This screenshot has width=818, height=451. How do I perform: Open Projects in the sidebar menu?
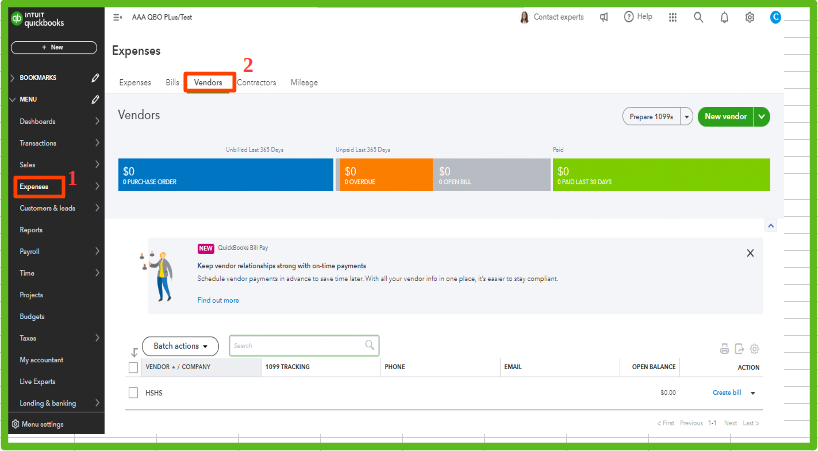coord(31,295)
